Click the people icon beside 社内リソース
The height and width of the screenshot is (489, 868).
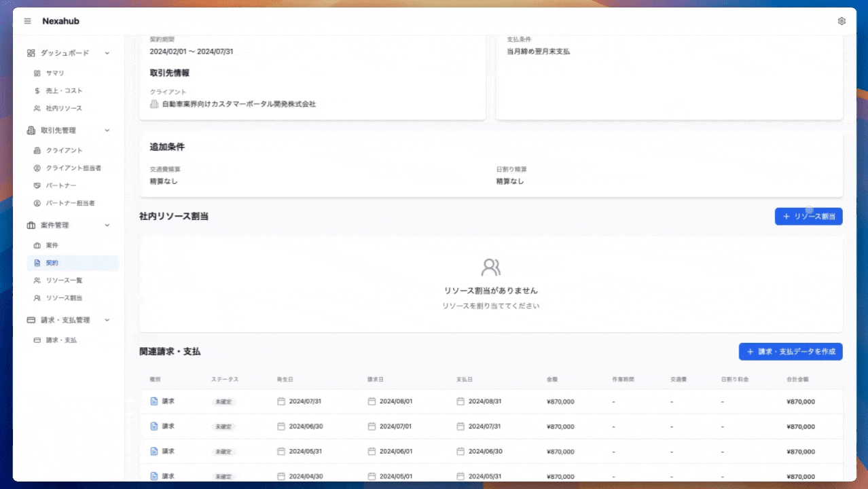(37, 108)
